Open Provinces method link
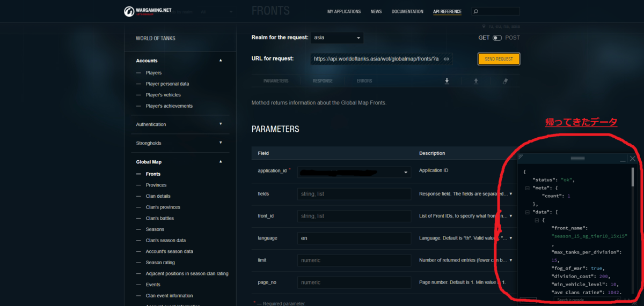Screen dimensions: 644x306 (156, 185)
